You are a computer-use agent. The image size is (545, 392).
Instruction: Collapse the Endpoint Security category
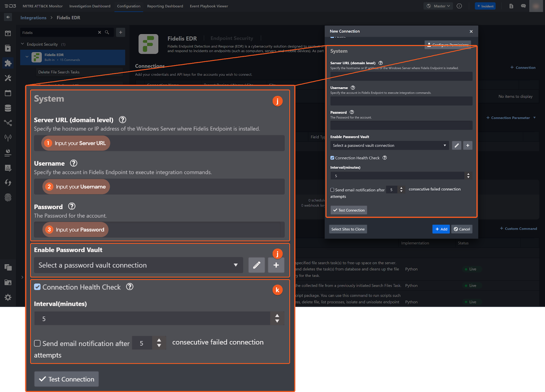point(22,44)
